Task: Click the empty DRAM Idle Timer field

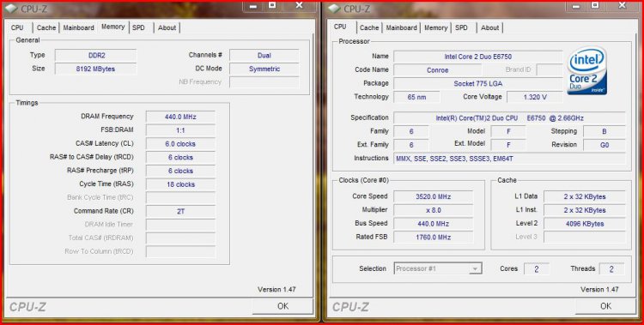Action: (x=180, y=225)
